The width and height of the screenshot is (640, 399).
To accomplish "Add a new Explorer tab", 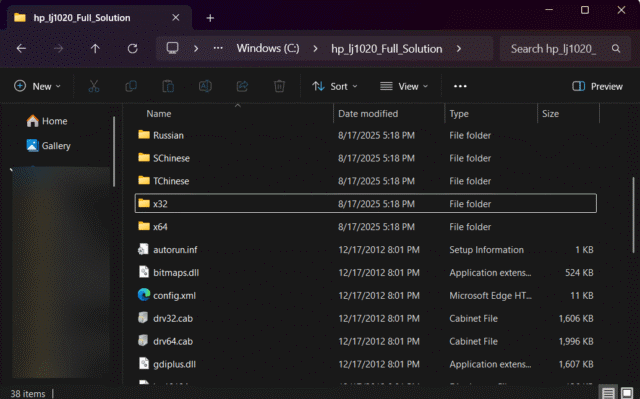I will [210, 18].
